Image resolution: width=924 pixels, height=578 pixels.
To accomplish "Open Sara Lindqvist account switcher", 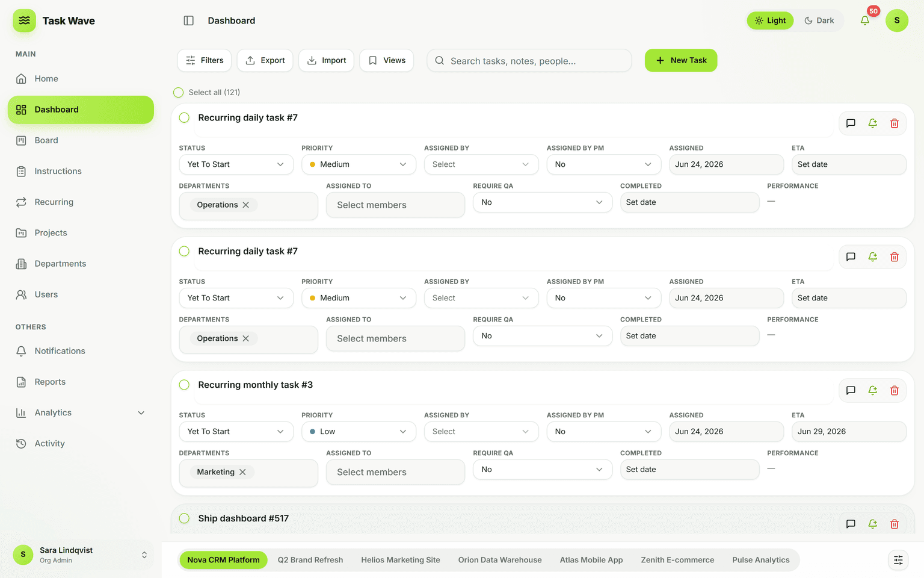I will 81,555.
